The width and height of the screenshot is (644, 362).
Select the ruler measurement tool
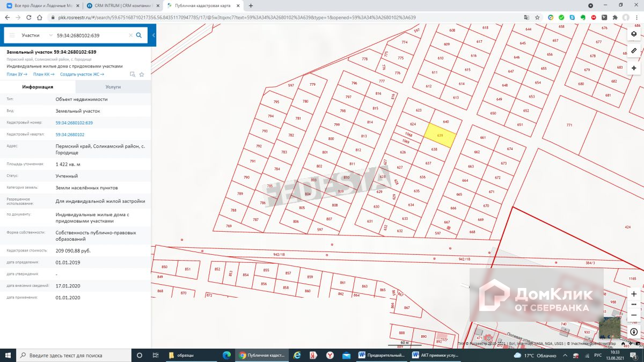(634, 51)
